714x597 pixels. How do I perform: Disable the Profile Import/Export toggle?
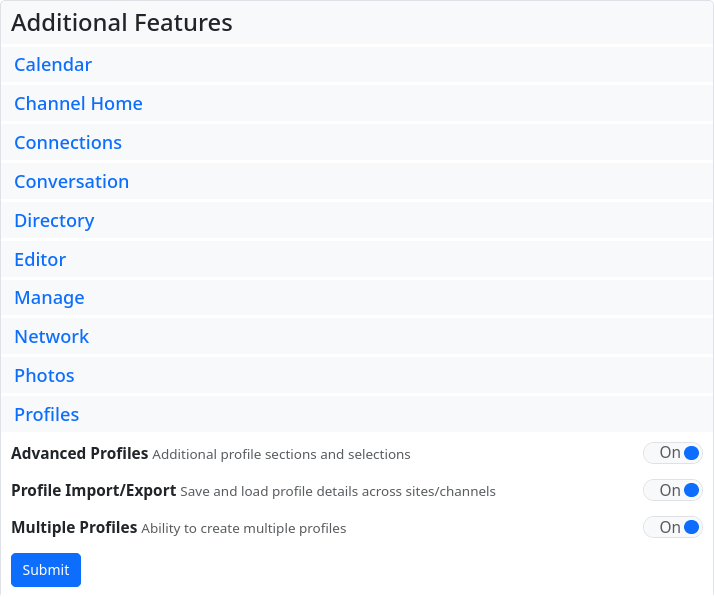pos(673,490)
